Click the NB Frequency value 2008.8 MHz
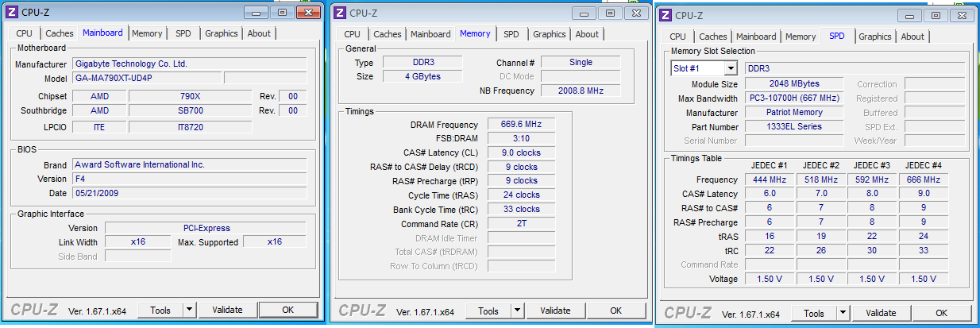The height and width of the screenshot is (328, 980). pyautogui.click(x=581, y=91)
